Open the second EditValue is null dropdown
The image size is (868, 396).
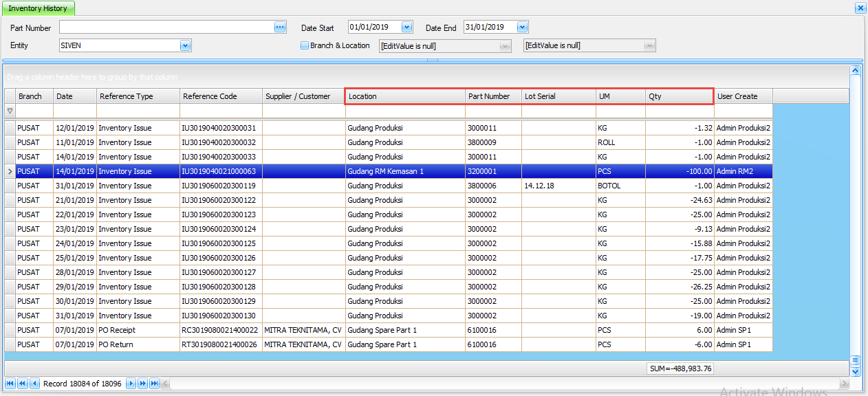(x=649, y=45)
